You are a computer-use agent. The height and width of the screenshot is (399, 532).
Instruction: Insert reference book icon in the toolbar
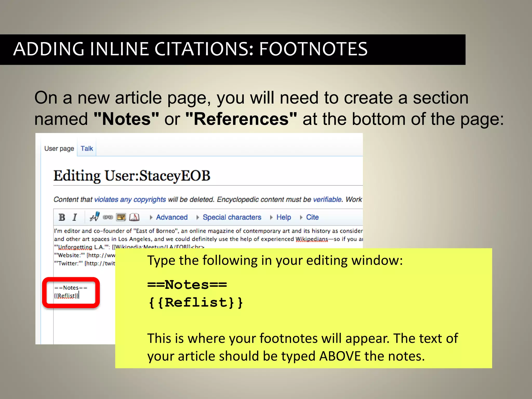(x=134, y=217)
